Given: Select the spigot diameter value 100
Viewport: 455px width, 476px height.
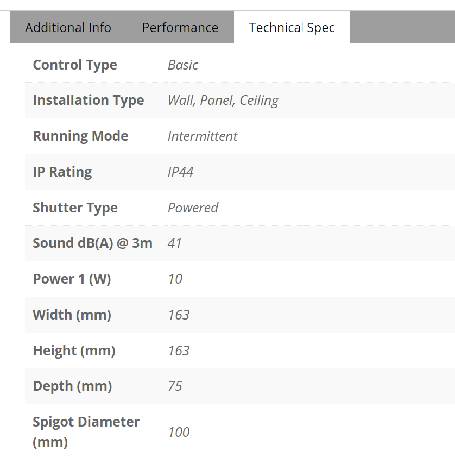Looking at the screenshot, I should tap(179, 433).
